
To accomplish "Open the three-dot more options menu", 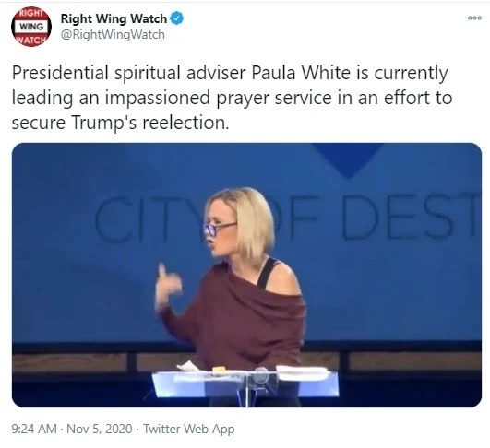I will pos(474,18).
